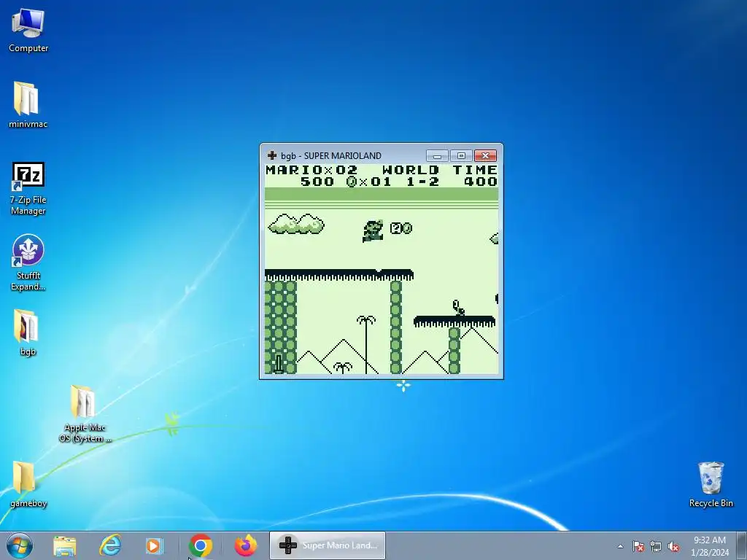Minimize the bgb emulator window
This screenshot has height=560, width=747.
point(437,156)
